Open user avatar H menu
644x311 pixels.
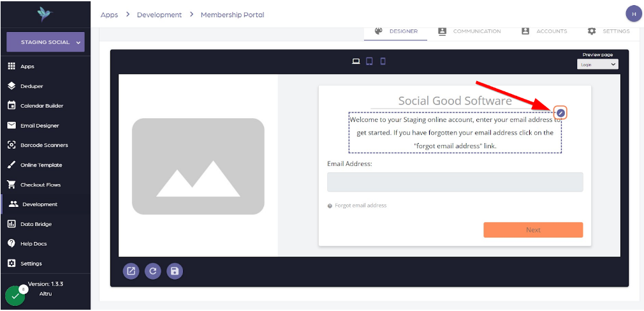click(x=634, y=14)
